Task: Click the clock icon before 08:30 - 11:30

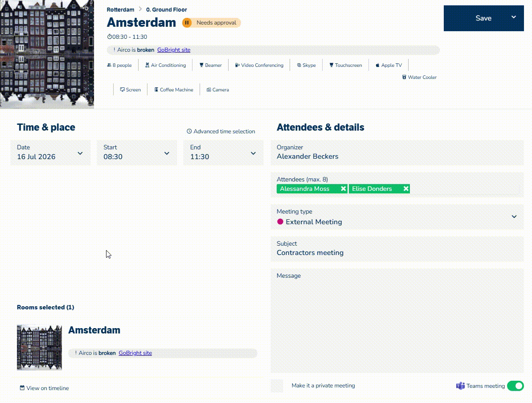Action: pyautogui.click(x=109, y=37)
